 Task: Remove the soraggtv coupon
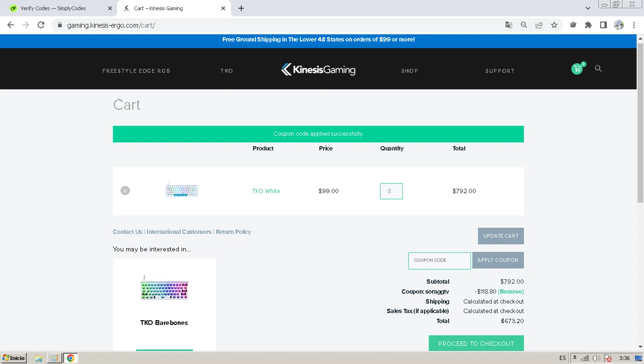511,291
